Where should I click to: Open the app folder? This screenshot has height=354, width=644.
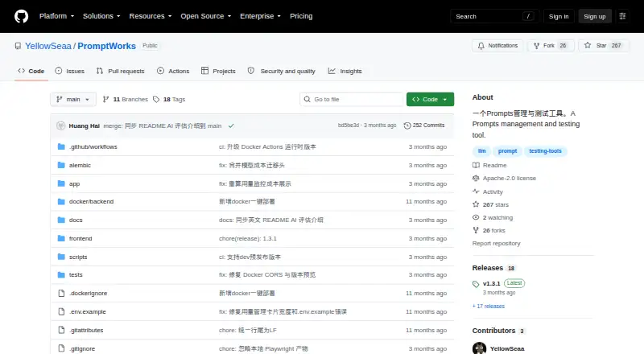[x=74, y=183]
